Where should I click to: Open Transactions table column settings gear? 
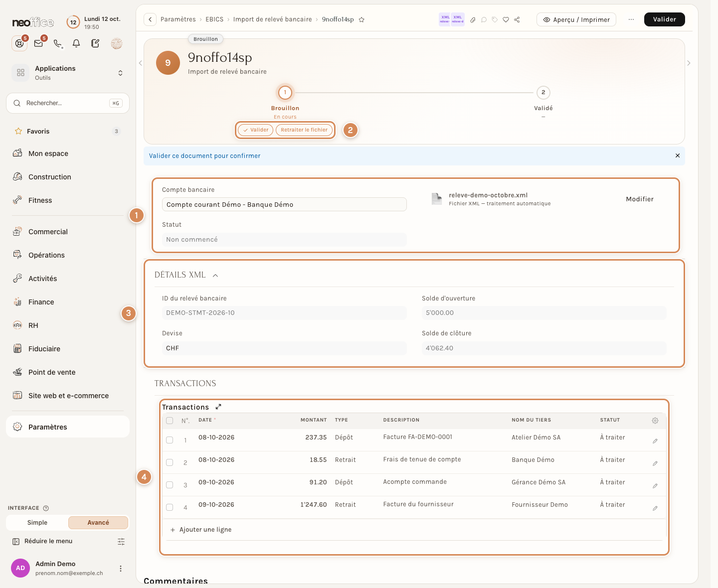(655, 421)
